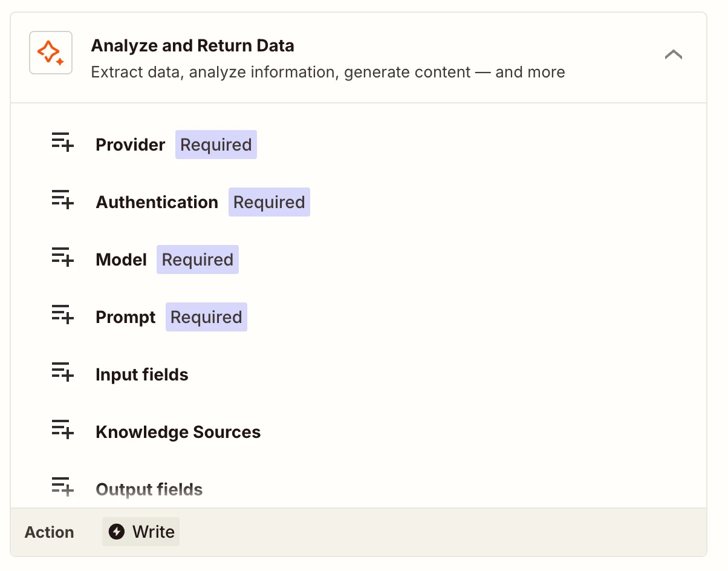Click the Output fields list icon
The height and width of the screenshot is (571, 728).
(x=62, y=487)
